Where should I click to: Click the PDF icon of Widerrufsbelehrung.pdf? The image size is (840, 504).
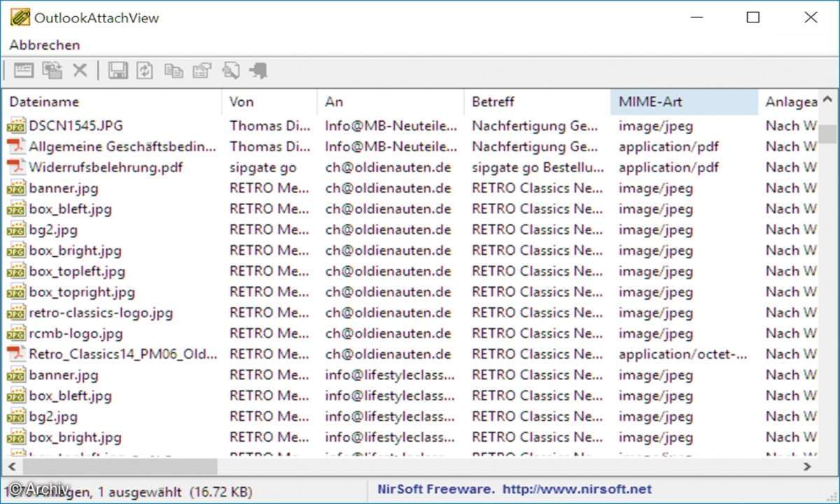(16, 168)
